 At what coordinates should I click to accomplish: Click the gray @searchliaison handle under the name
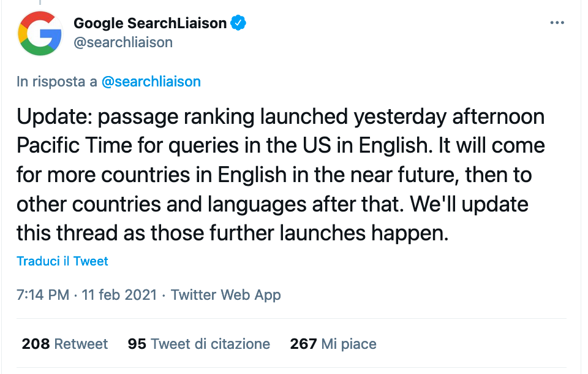pyautogui.click(x=123, y=42)
